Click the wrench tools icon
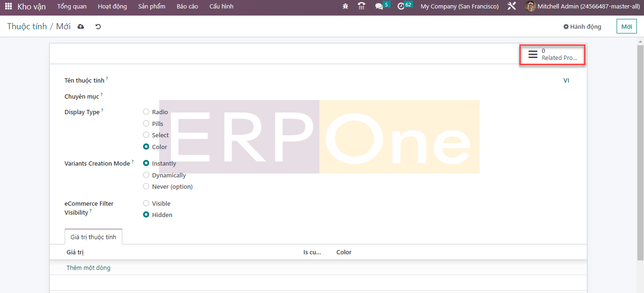Viewport: 644px width, 293px height. (512, 7)
